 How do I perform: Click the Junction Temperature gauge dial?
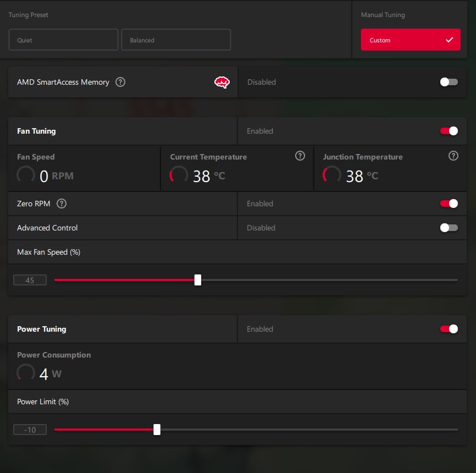tap(332, 175)
